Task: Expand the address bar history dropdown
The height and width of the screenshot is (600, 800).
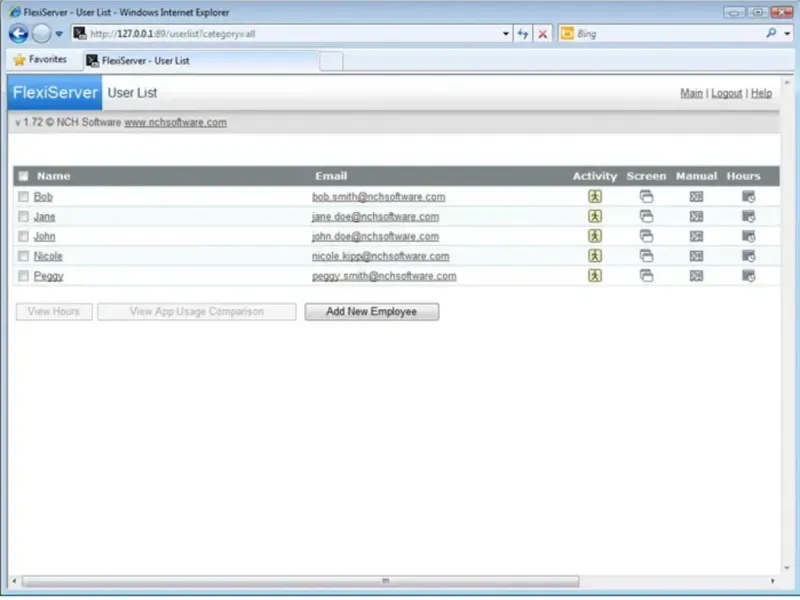Action: pyautogui.click(x=506, y=34)
